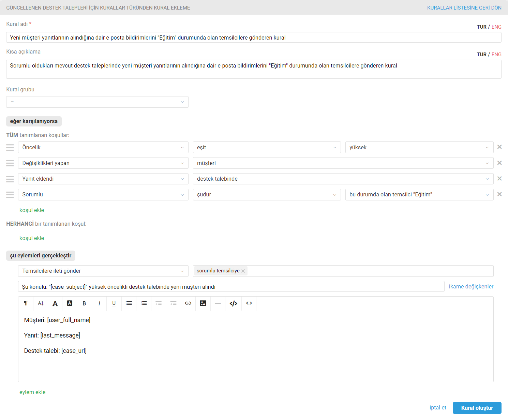Open the text color picker icon
Screen dimensions: 508x420
(x=55, y=303)
